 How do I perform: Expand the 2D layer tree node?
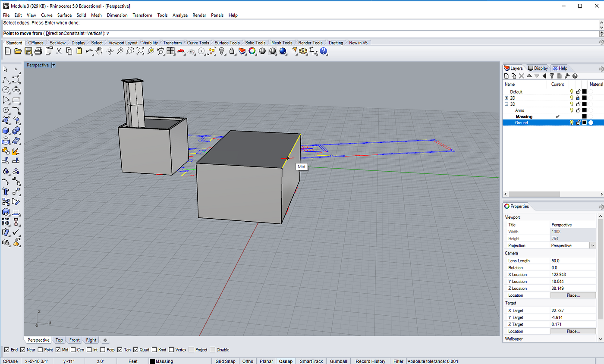506,98
